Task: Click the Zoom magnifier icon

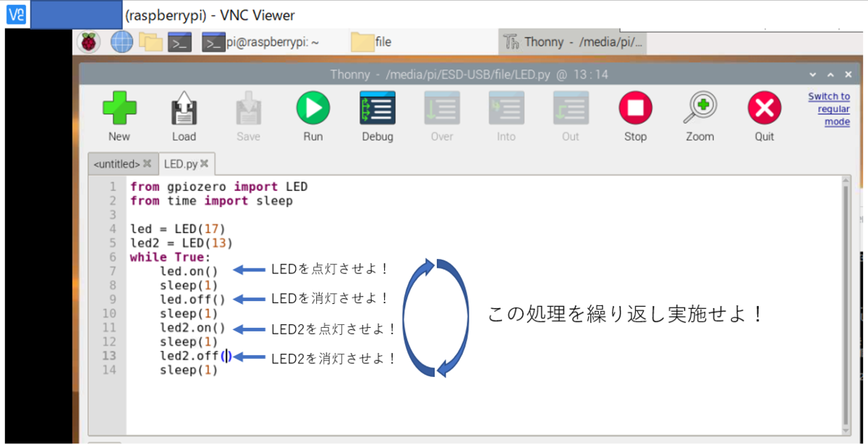Action: pos(699,109)
